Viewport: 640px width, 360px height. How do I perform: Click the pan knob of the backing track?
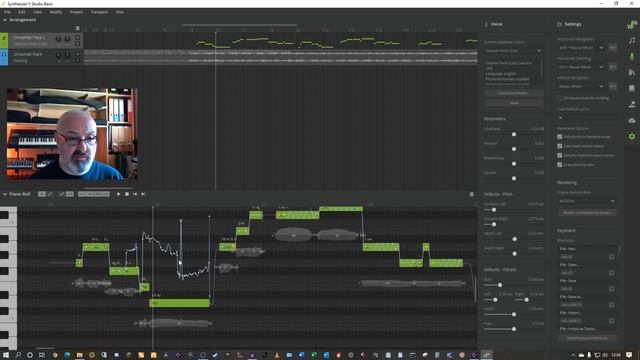(x=67, y=55)
